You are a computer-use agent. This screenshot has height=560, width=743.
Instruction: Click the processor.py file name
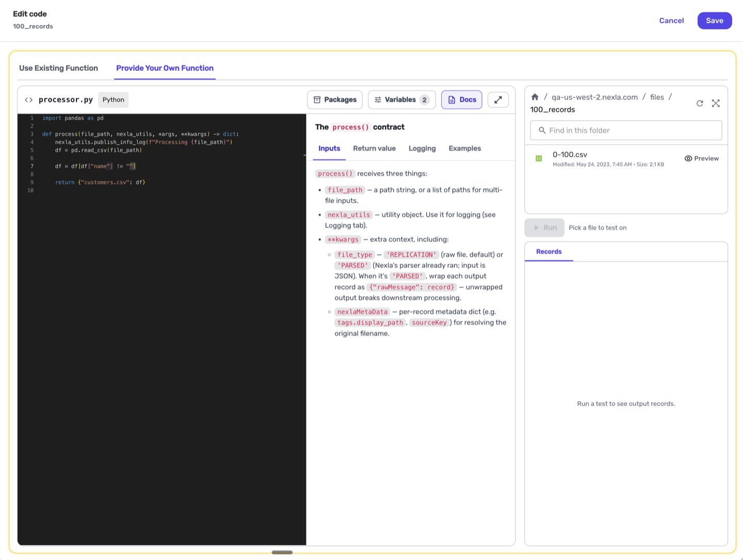[66, 100]
